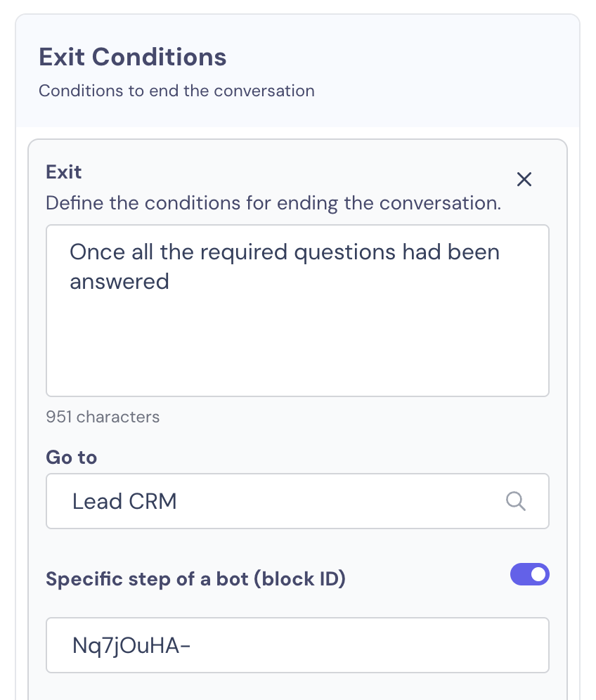The width and height of the screenshot is (596, 700).
Task: Disable the Specific step of a bot toggle
Action: (529, 574)
